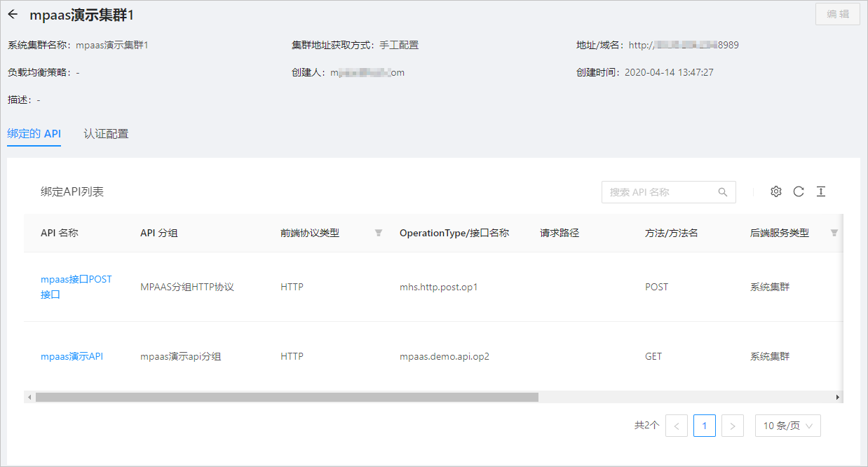Image resolution: width=868 pixels, height=467 pixels.
Task: Click HTTP in the mpaas演示API row
Action: 292,356
